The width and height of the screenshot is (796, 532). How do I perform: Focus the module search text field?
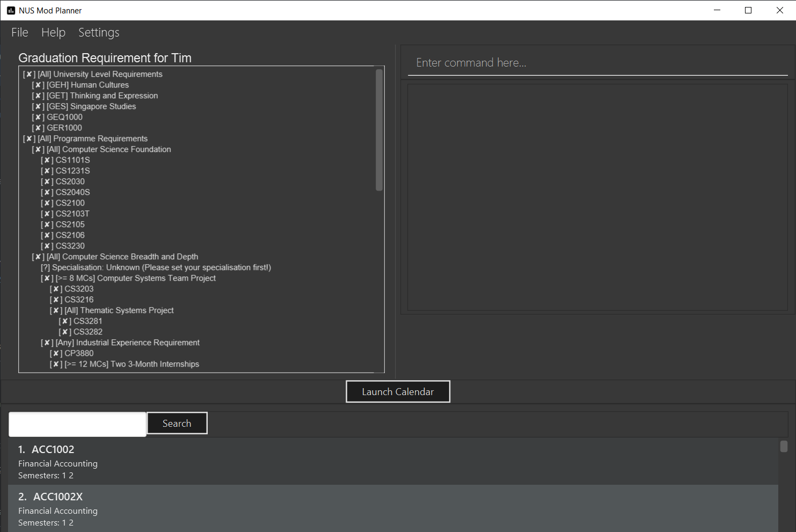tap(77, 424)
